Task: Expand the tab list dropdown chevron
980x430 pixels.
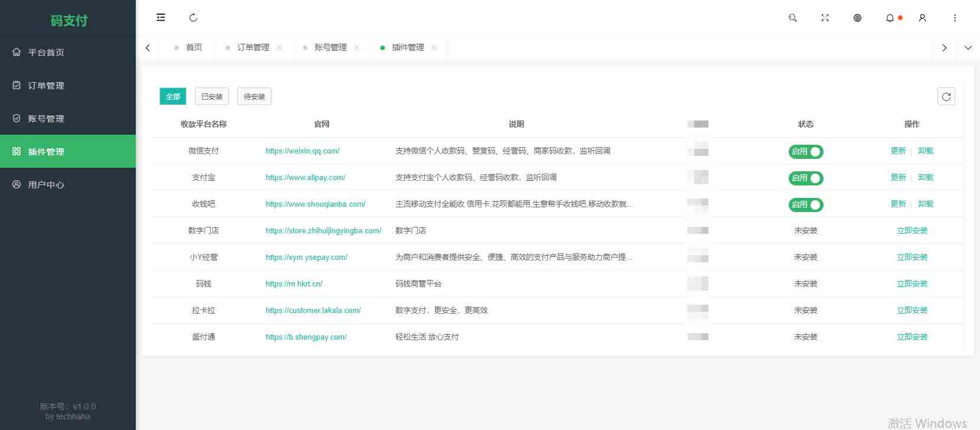Action: tap(968, 48)
